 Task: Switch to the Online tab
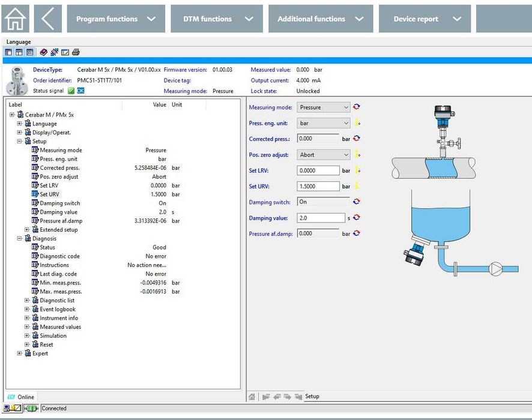point(21,397)
